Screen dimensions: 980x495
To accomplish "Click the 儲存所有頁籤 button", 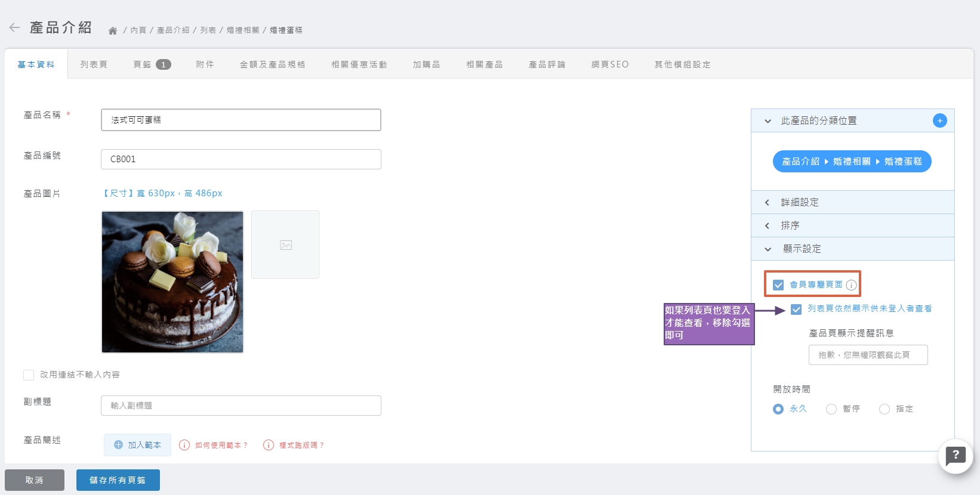I will [x=118, y=480].
